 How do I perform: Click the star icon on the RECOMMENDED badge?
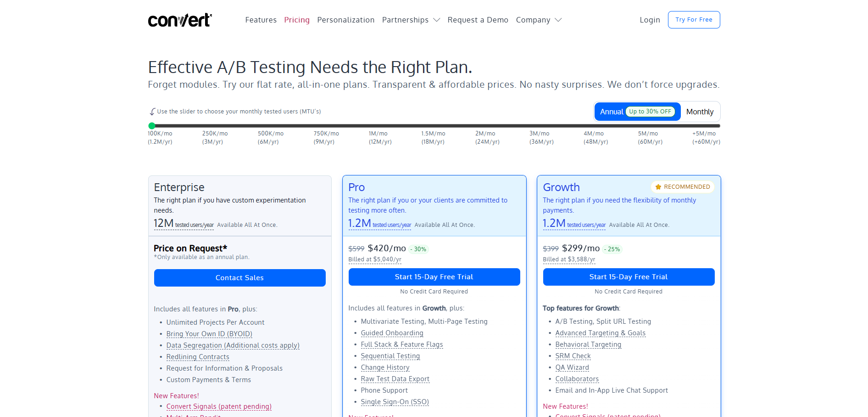657,187
